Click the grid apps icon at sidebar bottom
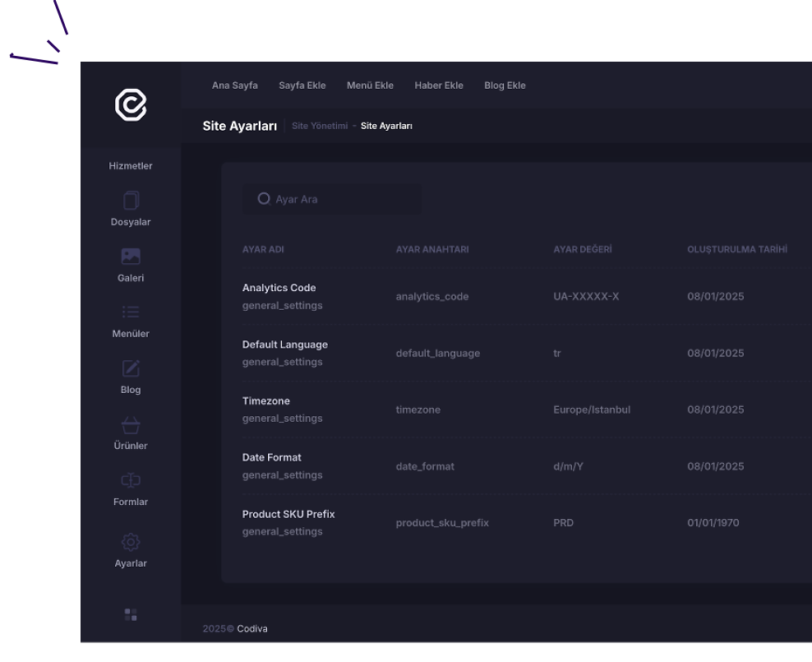812x662 pixels. 131,614
